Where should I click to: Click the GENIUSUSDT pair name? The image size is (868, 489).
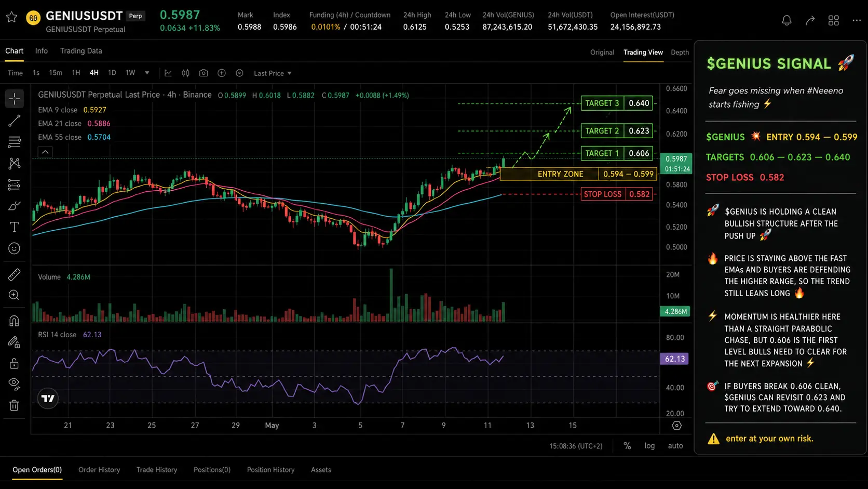click(x=84, y=16)
